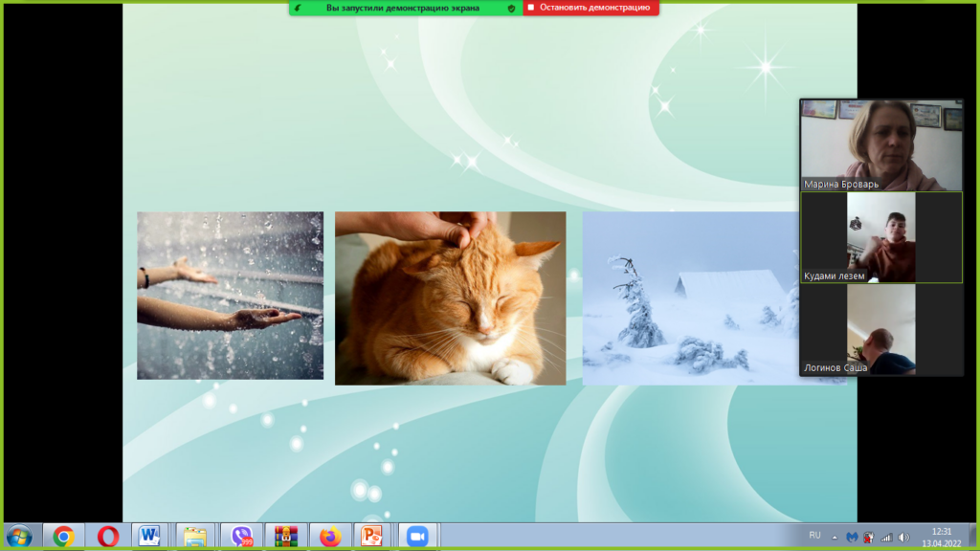The image size is (980, 551).
Task: Launch Opera browser from the taskbar
Action: 107,537
